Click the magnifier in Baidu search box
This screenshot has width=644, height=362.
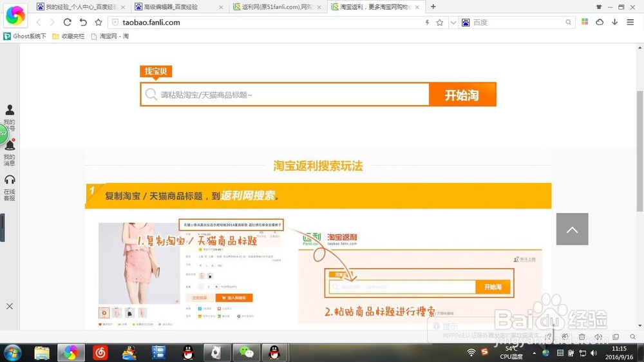click(x=568, y=22)
